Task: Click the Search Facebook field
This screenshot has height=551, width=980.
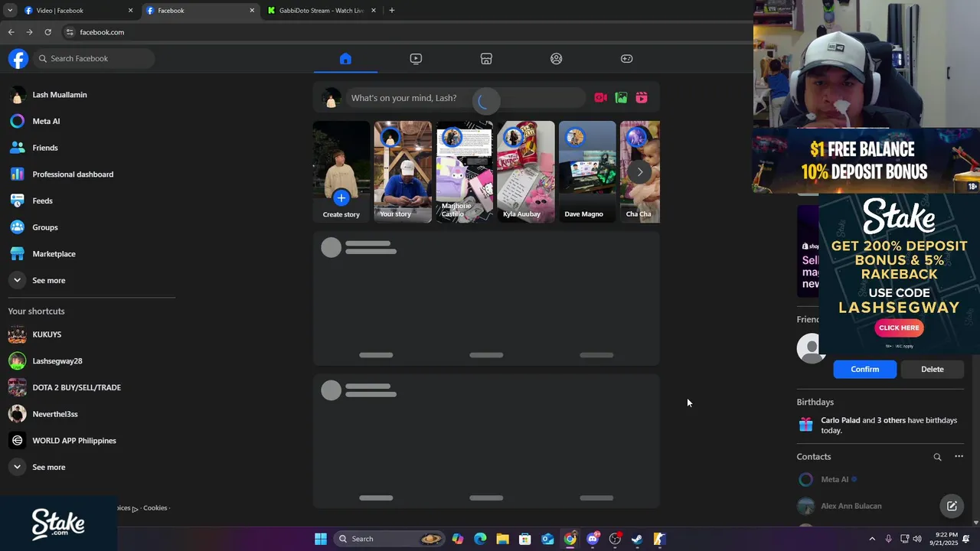Action: pos(93,59)
